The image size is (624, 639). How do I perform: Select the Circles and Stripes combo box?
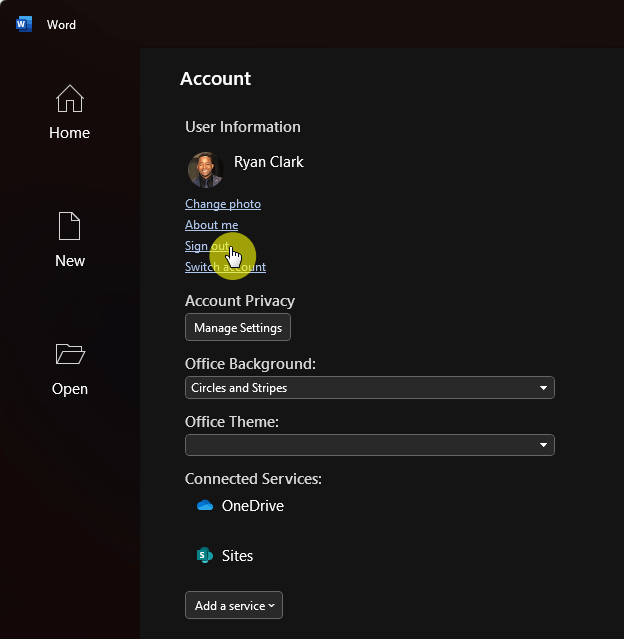[x=370, y=388]
